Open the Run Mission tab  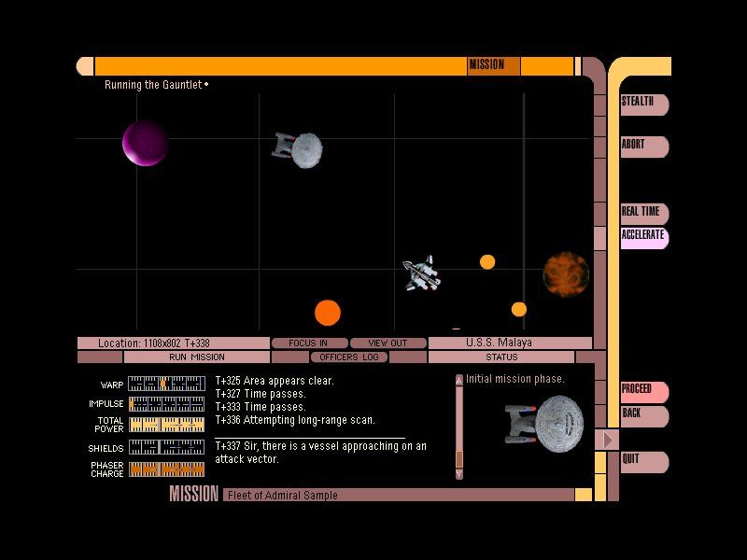coord(196,357)
